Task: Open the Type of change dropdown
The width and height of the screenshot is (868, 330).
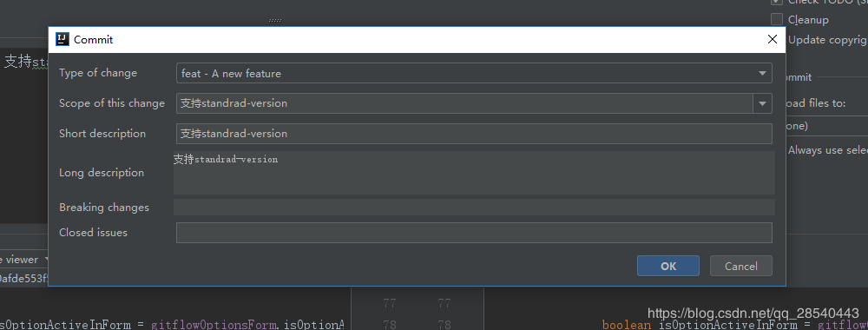Action: coord(474,73)
